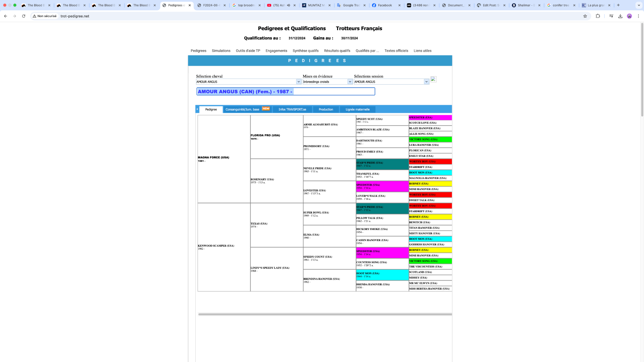Switch to the Facebook tab
This screenshot has width=644, height=362.
[386, 5]
